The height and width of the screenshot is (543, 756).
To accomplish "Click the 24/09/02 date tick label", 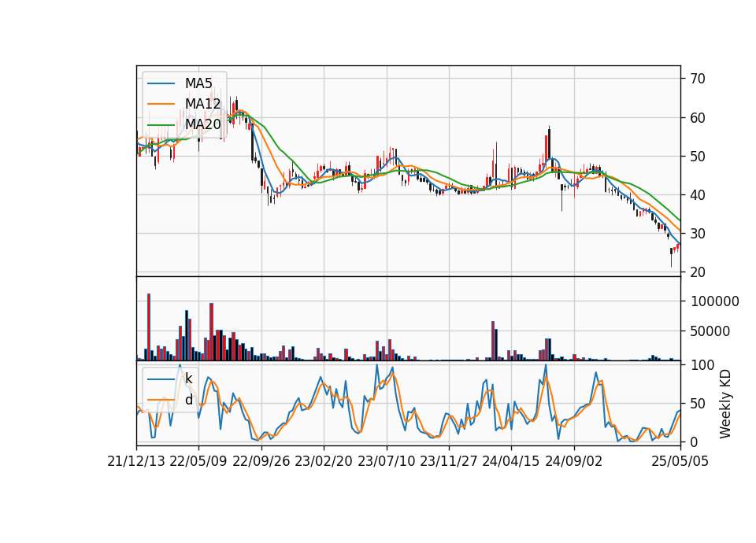I will [574, 462].
